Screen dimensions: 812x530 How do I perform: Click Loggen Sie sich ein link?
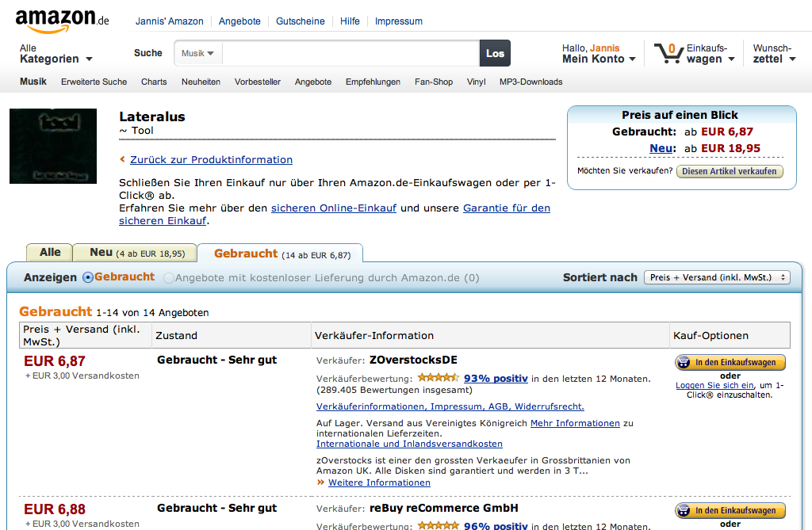[714, 385]
